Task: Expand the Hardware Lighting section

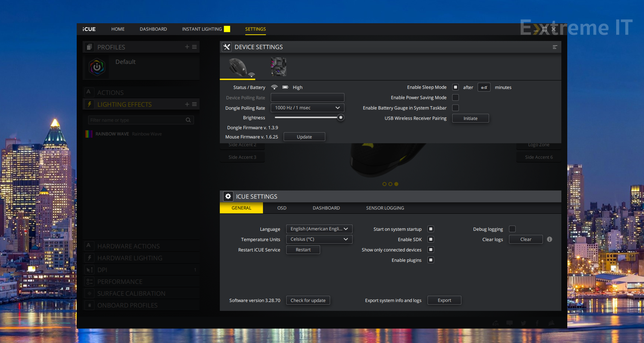Action: click(x=141, y=258)
